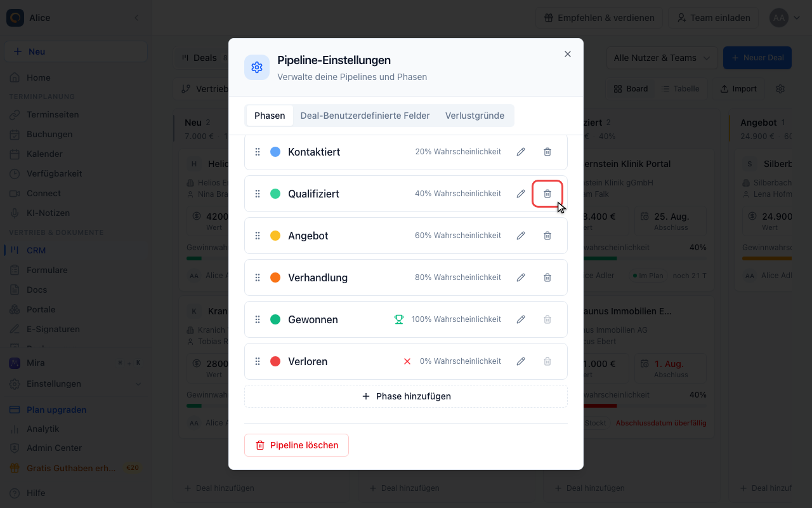Open the Alle Nutzer & Teams dropdown
812x508 pixels.
662,58
